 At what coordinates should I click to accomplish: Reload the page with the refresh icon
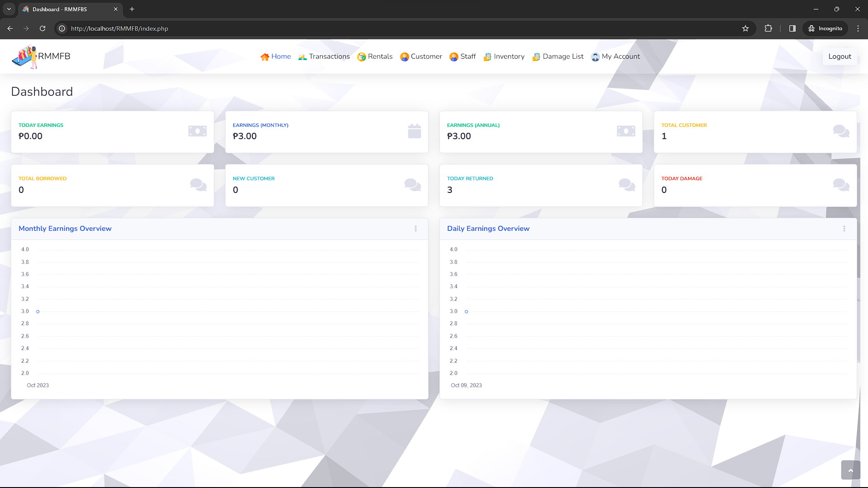tap(42, 28)
